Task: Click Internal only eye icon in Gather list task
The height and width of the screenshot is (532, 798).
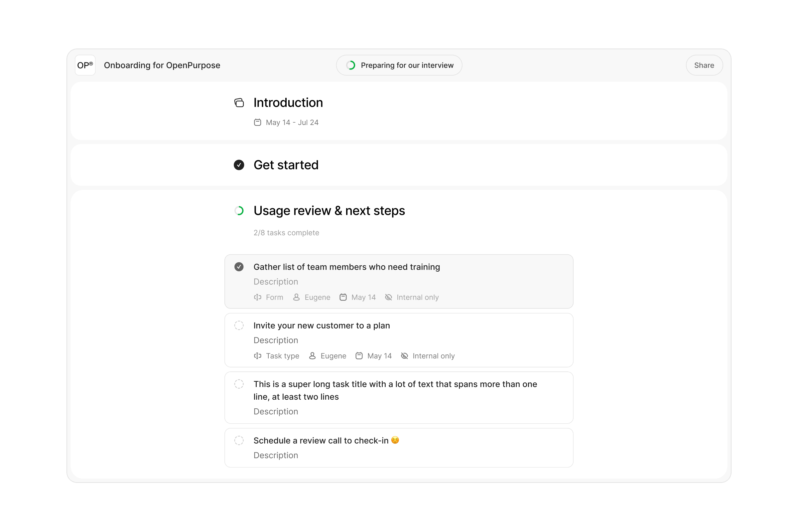Action: tap(388, 297)
